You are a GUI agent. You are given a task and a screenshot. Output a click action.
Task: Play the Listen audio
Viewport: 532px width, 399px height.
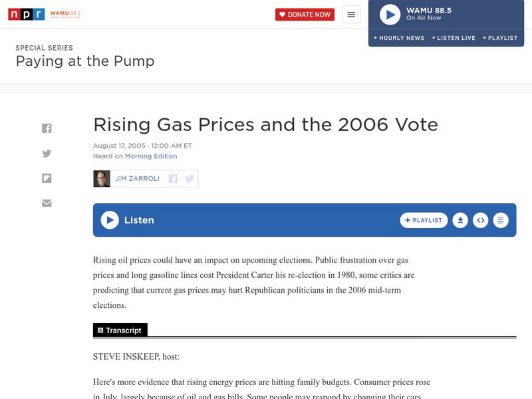108,219
